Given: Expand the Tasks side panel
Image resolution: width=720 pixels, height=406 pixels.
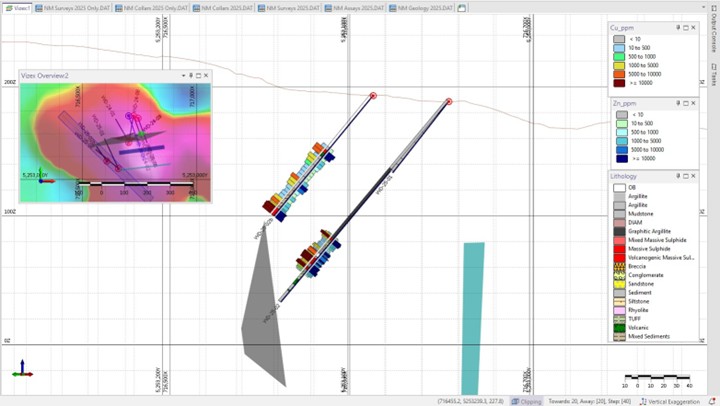Looking at the screenshot, I should (713, 73).
